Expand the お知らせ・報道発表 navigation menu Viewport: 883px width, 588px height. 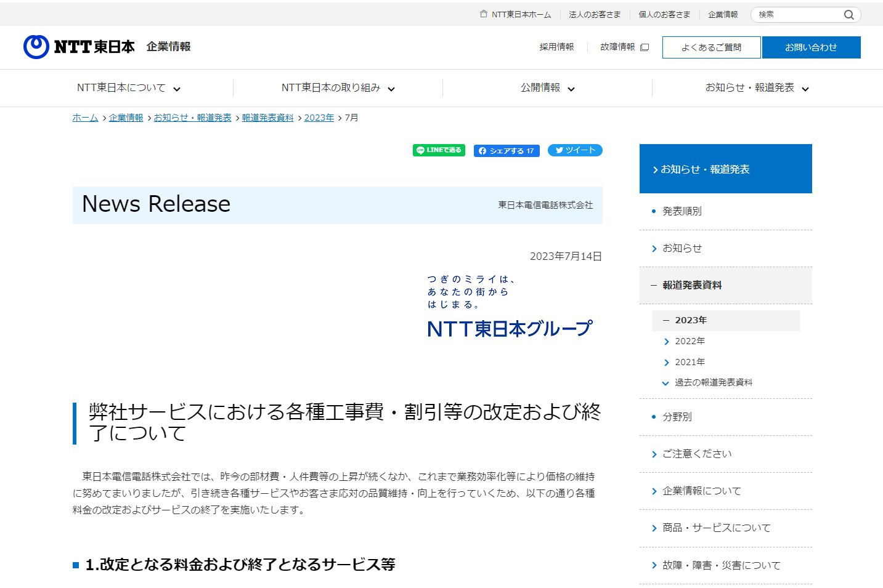click(x=757, y=88)
